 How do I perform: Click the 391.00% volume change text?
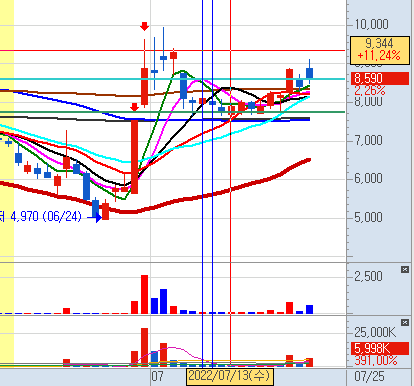point(376,360)
